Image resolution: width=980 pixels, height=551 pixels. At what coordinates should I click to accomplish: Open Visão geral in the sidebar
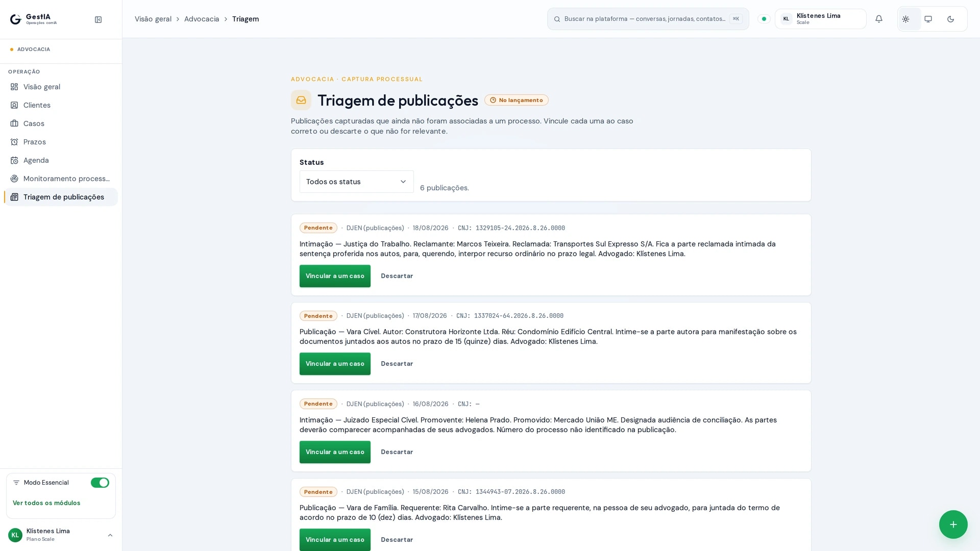click(61, 87)
